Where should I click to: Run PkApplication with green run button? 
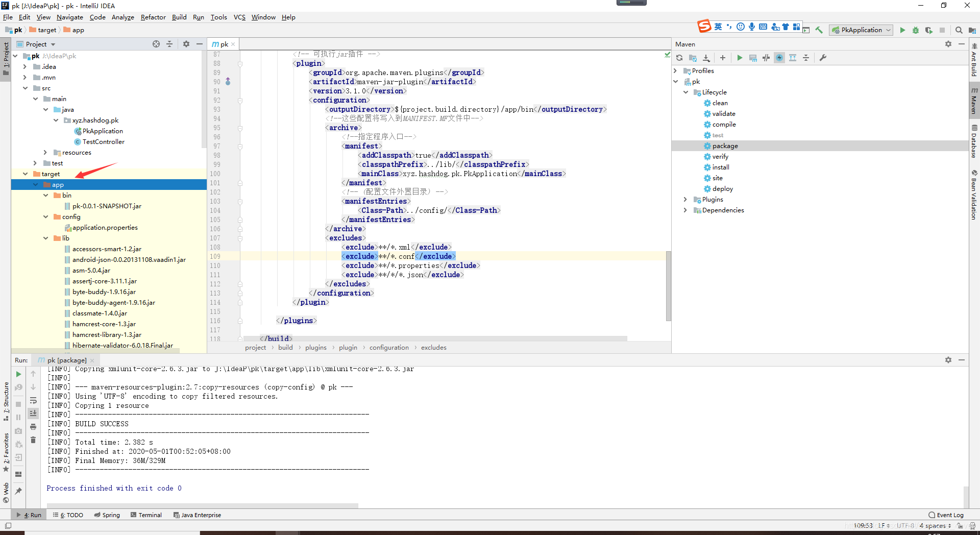[x=902, y=30]
